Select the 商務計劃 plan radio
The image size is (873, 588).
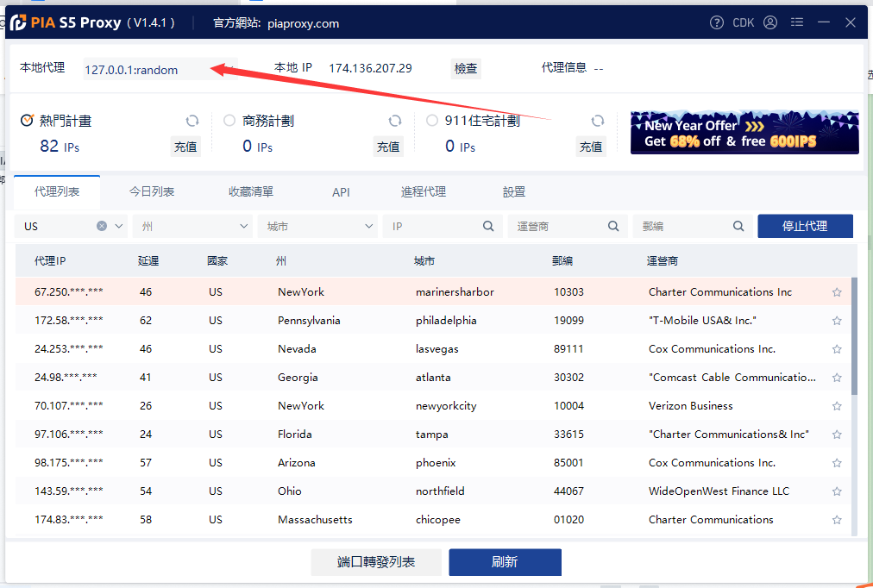229,120
